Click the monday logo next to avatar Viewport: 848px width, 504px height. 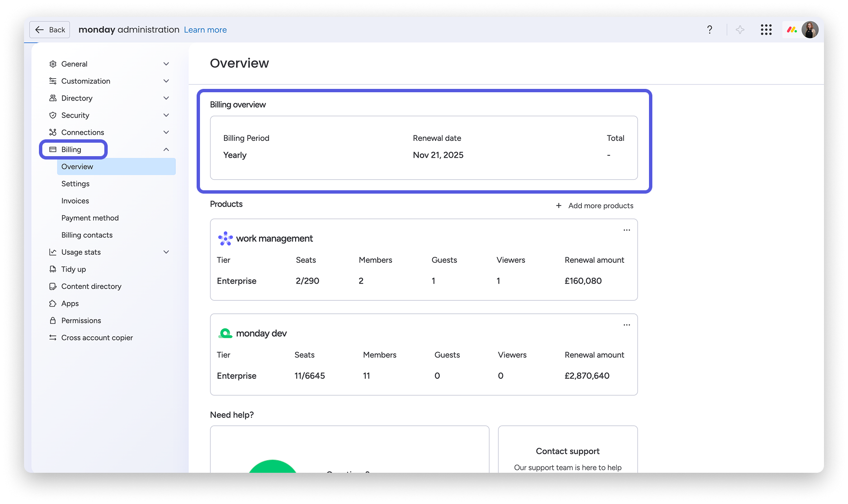pos(792,30)
